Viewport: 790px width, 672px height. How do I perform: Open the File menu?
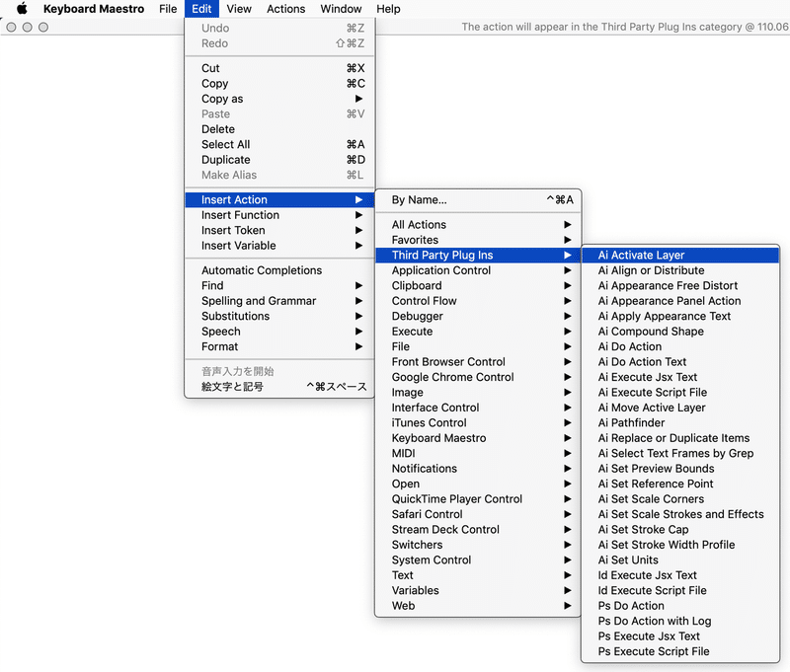168,9
